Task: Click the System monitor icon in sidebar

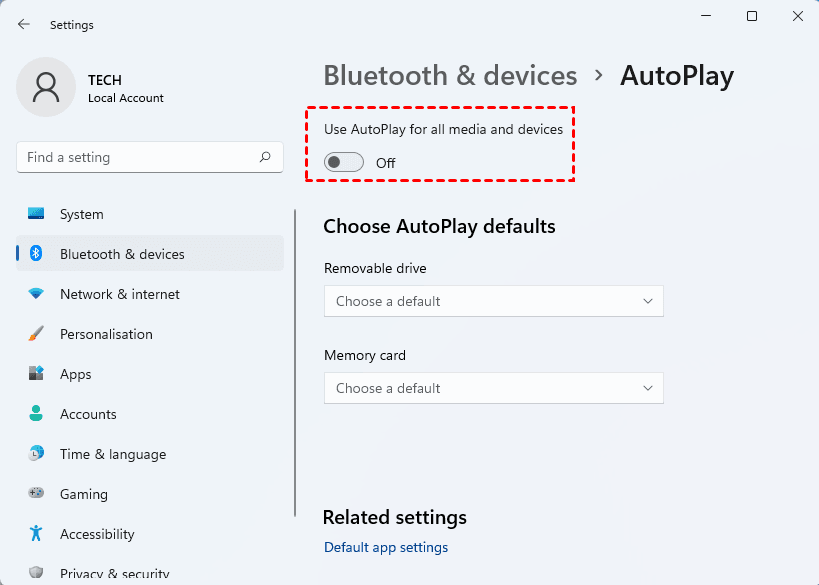Action: point(36,214)
